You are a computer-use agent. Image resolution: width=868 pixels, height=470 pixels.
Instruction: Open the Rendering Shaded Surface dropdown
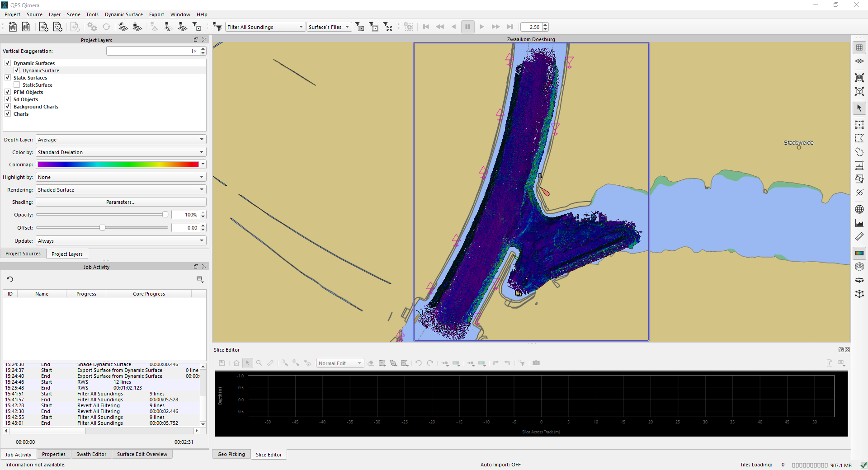pos(120,190)
